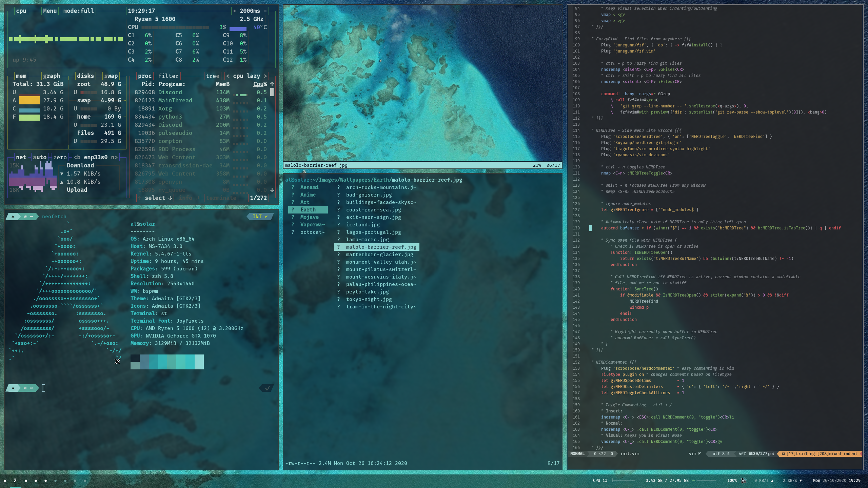Click the date and time in bottom bar
Image resolution: width=868 pixels, height=488 pixels.
tap(836, 481)
